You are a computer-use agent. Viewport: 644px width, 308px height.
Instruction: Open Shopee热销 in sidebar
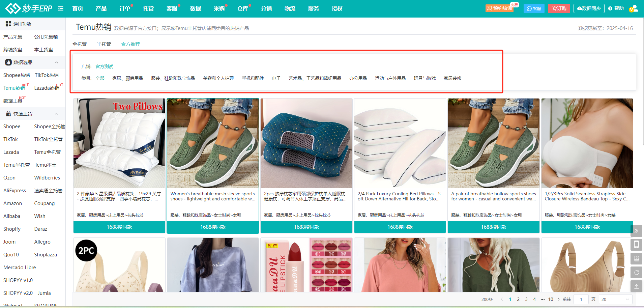(x=17, y=75)
